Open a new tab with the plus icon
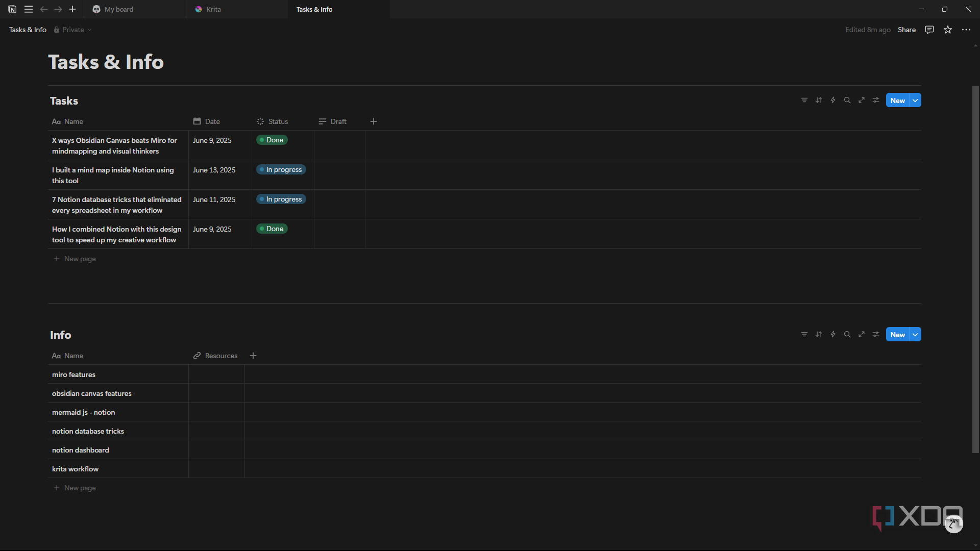Viewport: 980px width, 551px height. [72, 9]
